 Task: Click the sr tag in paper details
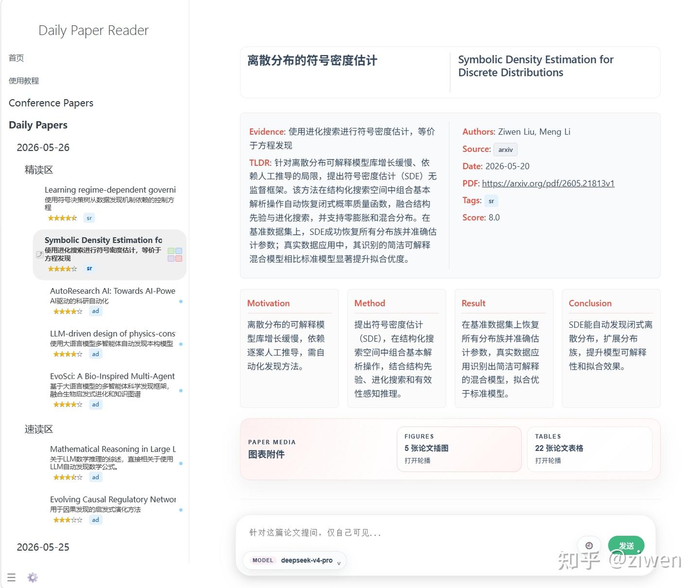491,201
